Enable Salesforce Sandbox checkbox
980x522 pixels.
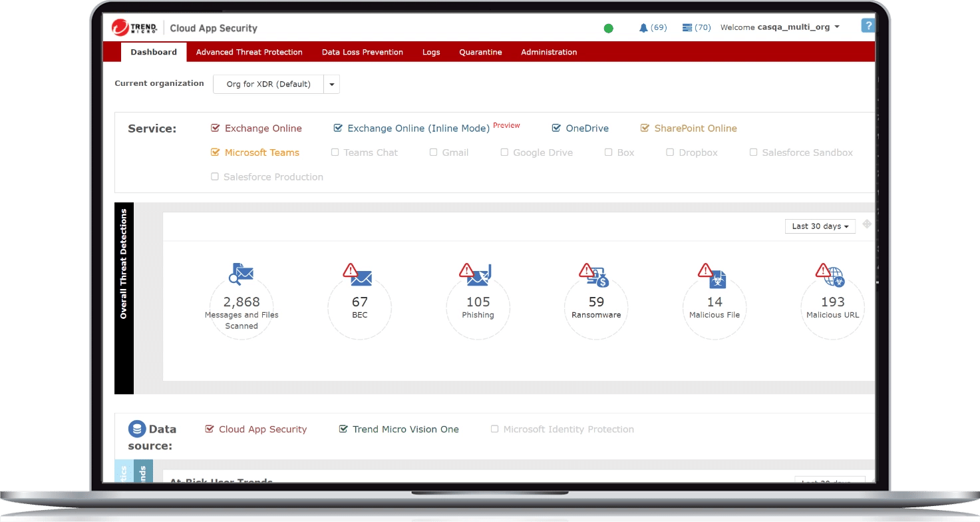753,152
